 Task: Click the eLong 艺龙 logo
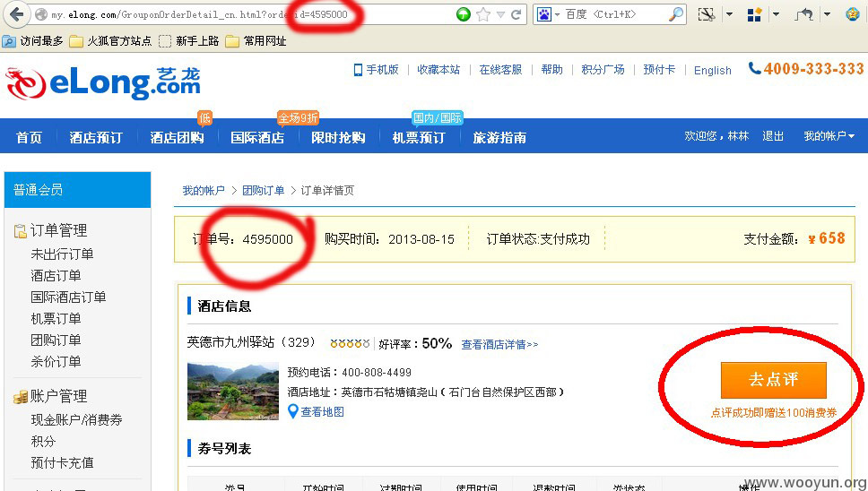[103, 84]
